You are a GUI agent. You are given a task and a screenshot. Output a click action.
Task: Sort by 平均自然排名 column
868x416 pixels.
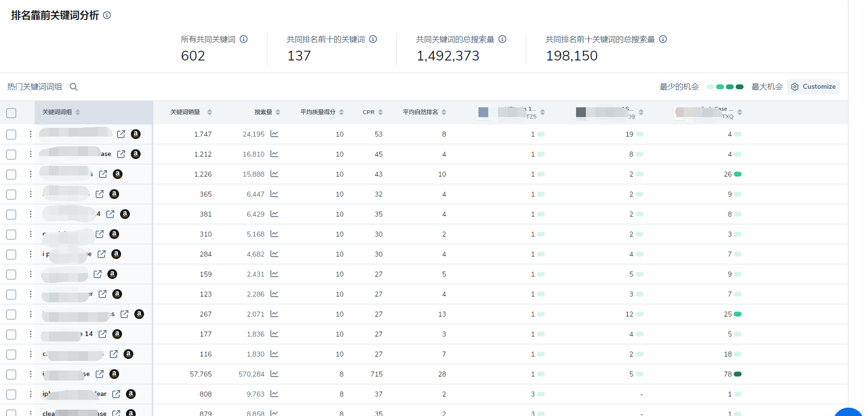point(444,112)
